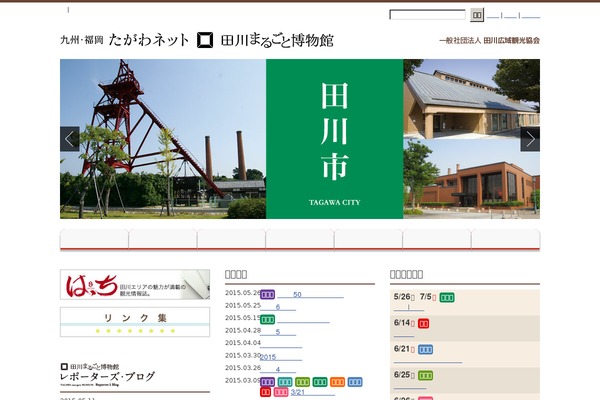Click the gray-roofed building photo in slide

[x=471, y=99]
